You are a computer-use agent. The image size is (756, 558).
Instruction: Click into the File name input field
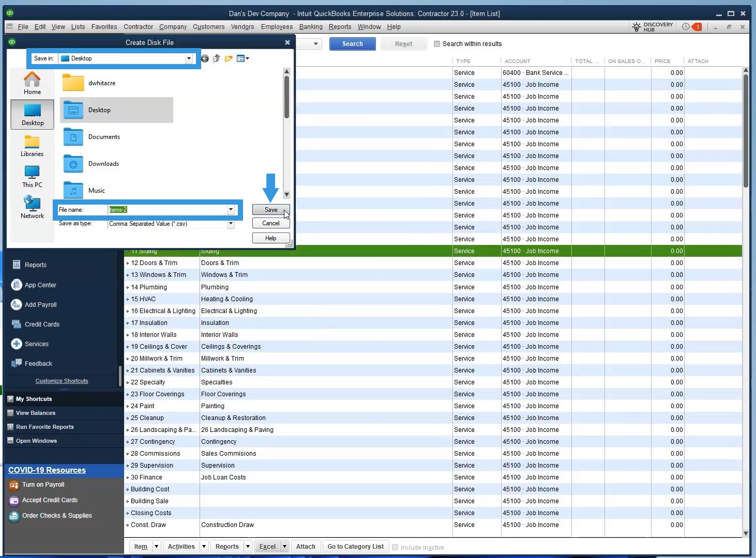(x=168, y=210)
